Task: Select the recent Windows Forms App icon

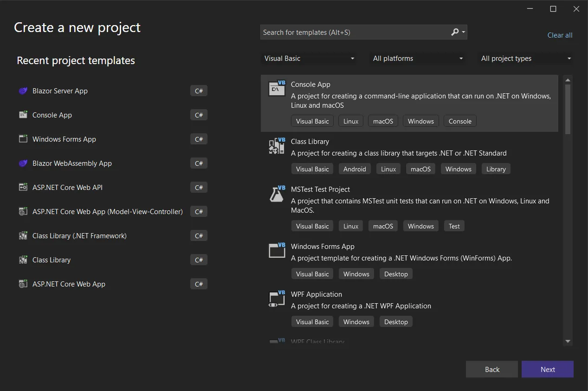Action: click(23, 139)
